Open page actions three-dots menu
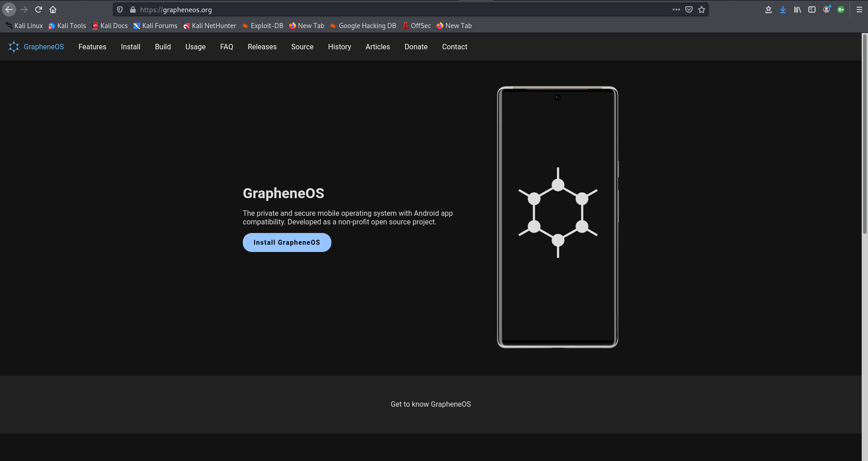Screen dimensions: 868x461 [x=676, y=10]
